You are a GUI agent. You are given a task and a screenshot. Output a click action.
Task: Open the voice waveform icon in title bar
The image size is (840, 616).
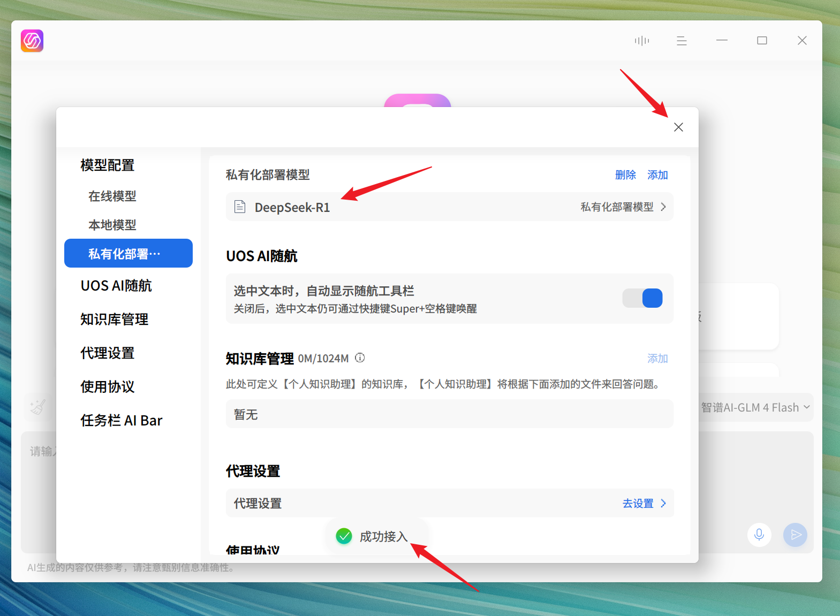point(641,41)
